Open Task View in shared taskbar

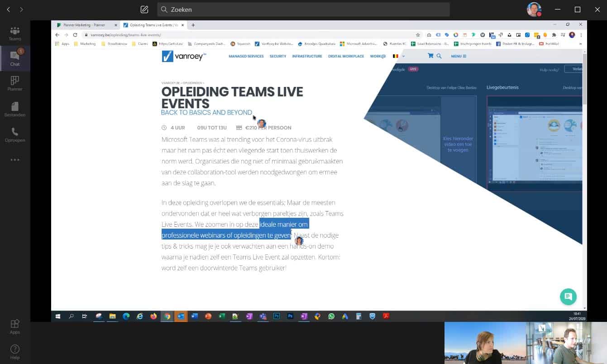pos(85,316)
